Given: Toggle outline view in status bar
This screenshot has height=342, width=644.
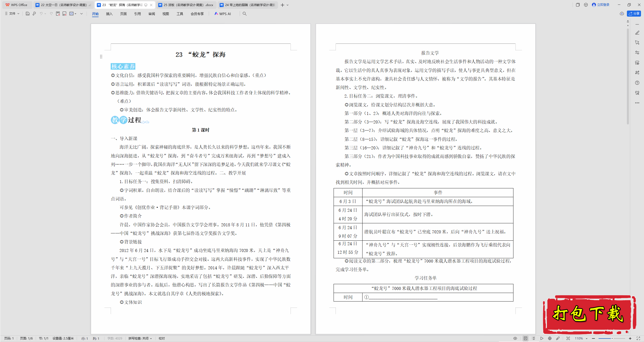Looking at the screenshot, I should point(533,338).
